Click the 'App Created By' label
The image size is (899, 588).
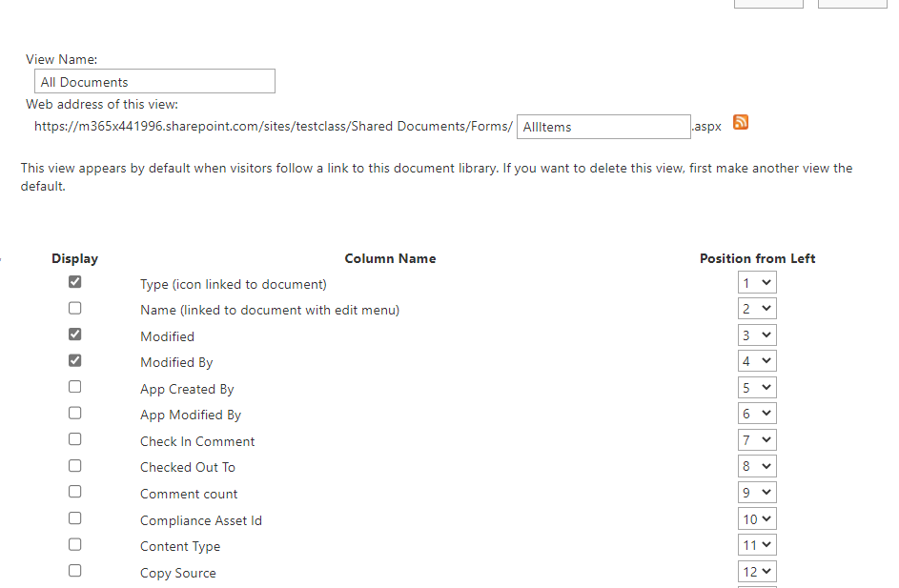point(187,389)
